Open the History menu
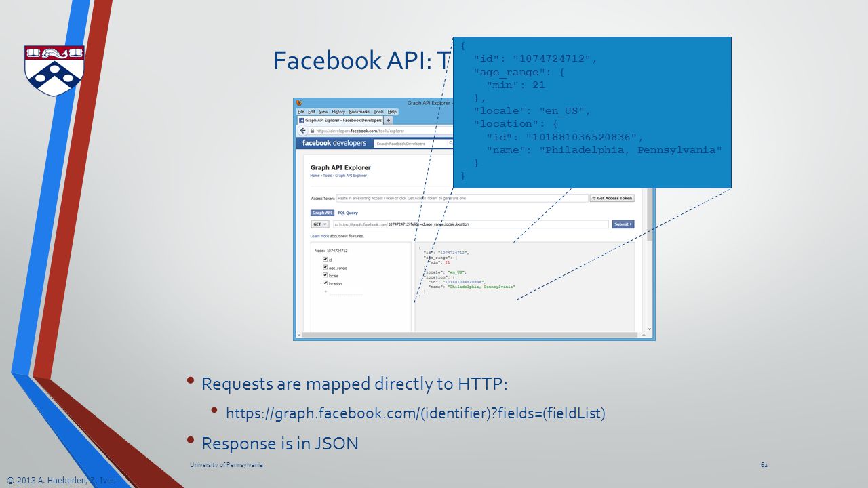868x488 pixels. coord(338,112)
